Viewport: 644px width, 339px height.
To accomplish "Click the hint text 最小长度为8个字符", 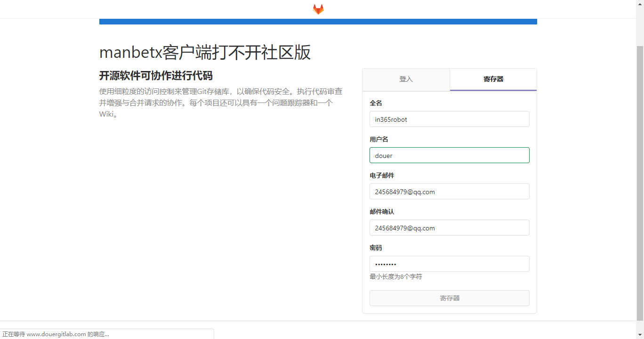I will click(x=396, y=277).
